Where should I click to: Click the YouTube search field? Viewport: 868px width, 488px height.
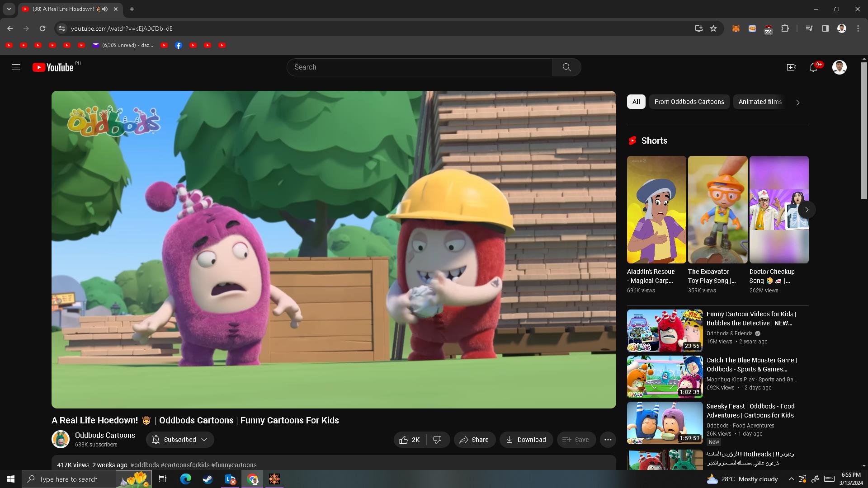(x=420, y=67)
